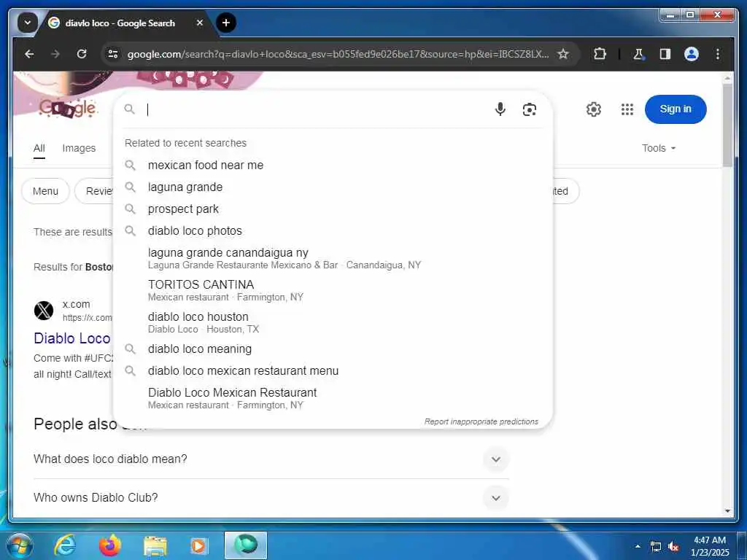
Task: Start voice search with microphone icon
Action: pyautogui.click(x=500, y=109)
